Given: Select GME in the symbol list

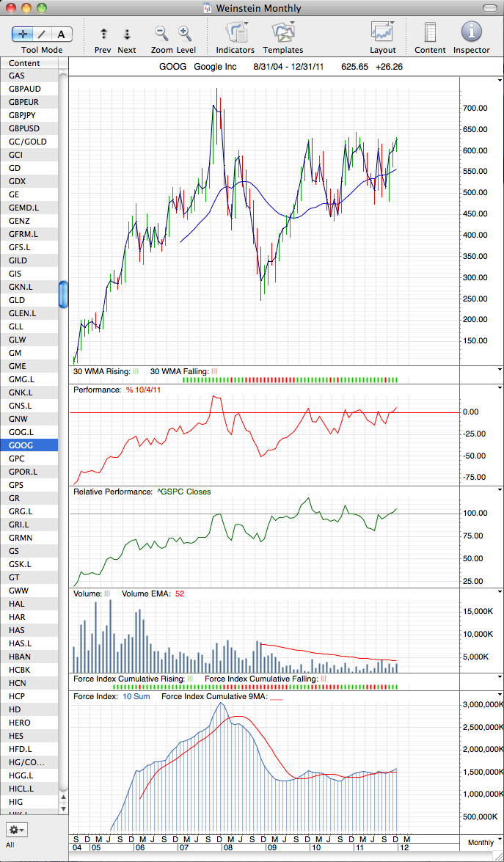Looking at the screenshot, I should click(x=29, y=365).
